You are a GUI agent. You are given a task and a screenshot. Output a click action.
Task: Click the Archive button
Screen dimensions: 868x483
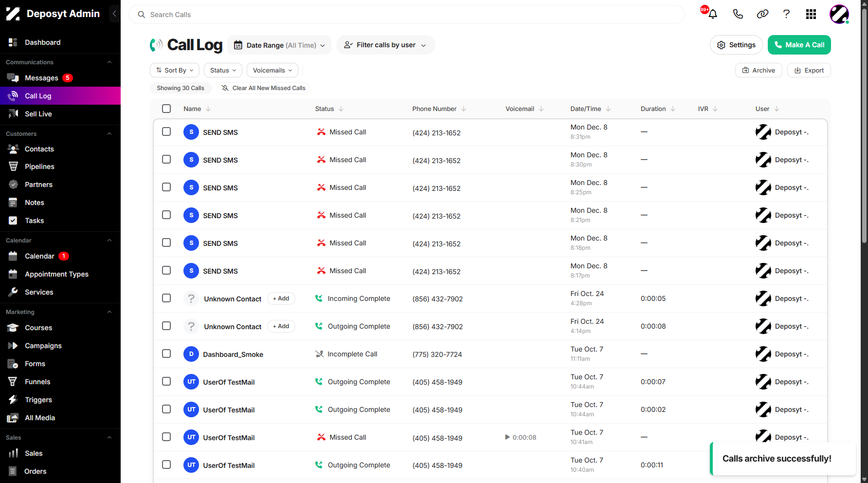point(759,70)
